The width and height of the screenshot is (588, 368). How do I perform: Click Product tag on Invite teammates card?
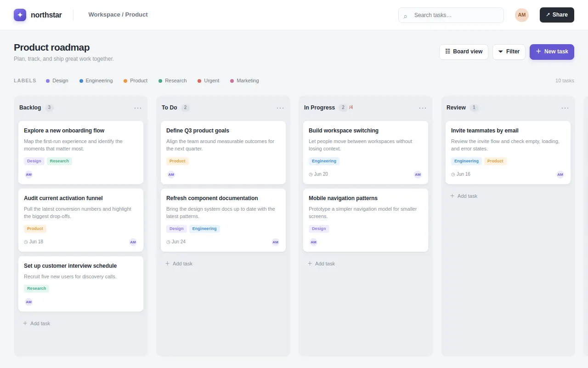[495, 161]
